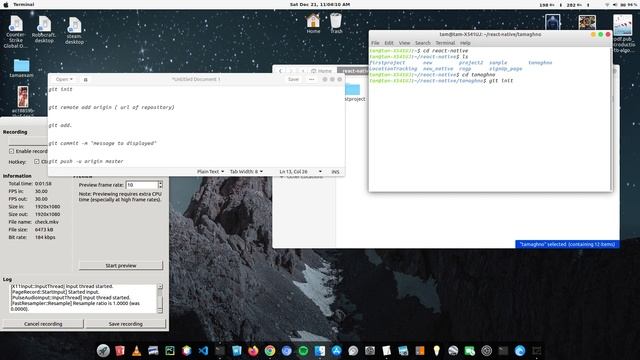Viewport: 640px width, 360px height.
Task: Click 'git push -u origin master' line in editor
Action: 86,162
